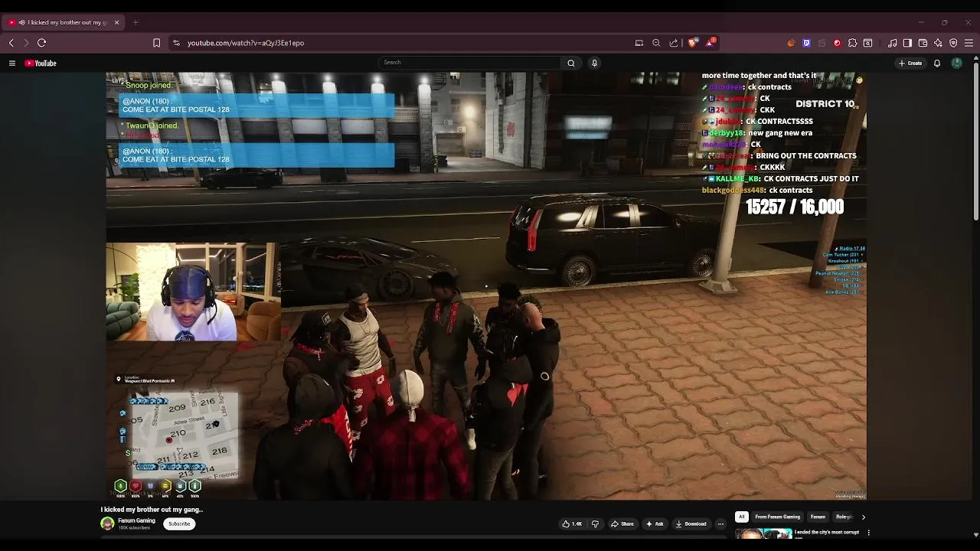Viewport: 980px width, 551px height.
Task: Open the red round extension icon
Action: [837, 43]
